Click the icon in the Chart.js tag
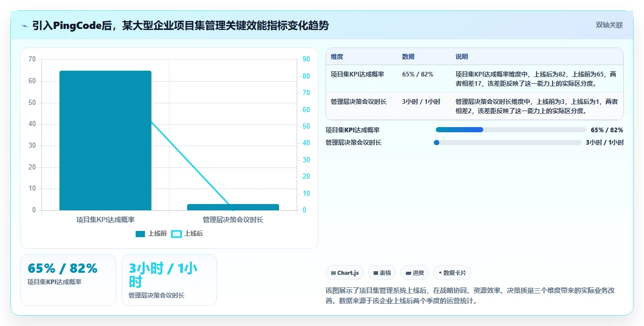The image size is (644, 326). [x=333, y=273]
